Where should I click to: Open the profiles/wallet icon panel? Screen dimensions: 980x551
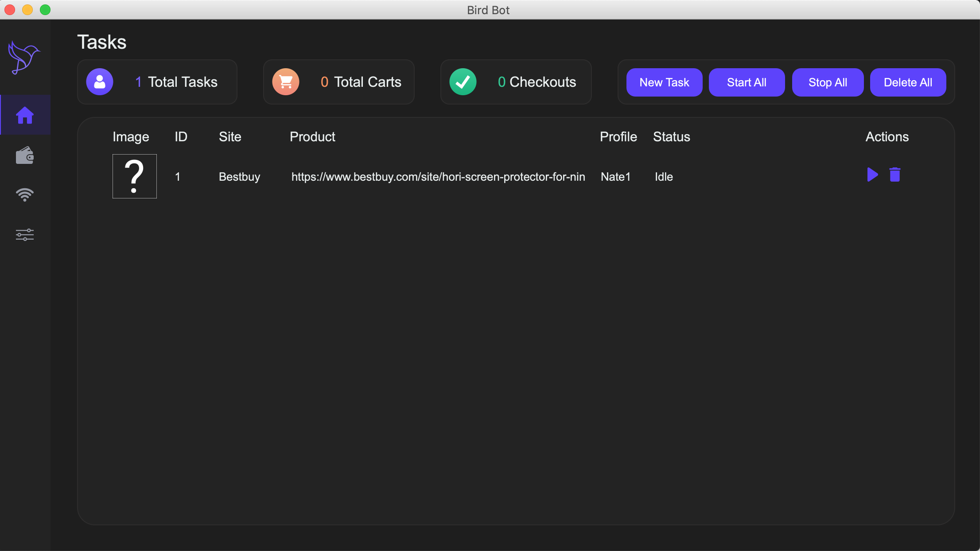(25, 155)
